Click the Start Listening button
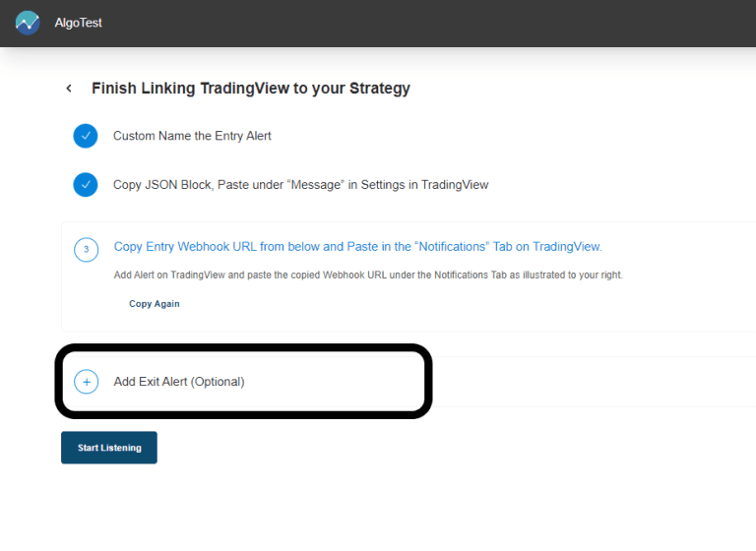This screenshot has width=756, height=551. (x=109, y=448)
